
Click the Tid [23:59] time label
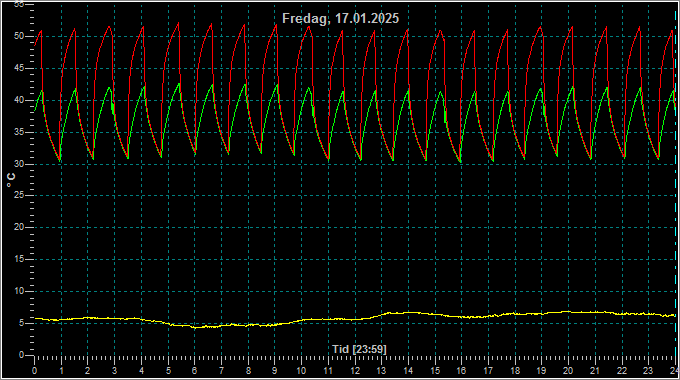point(359,349)
